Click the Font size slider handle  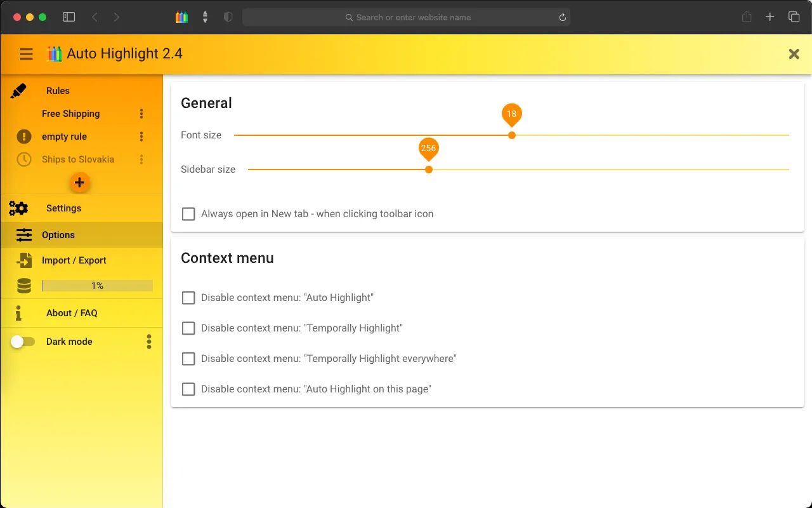512,135
